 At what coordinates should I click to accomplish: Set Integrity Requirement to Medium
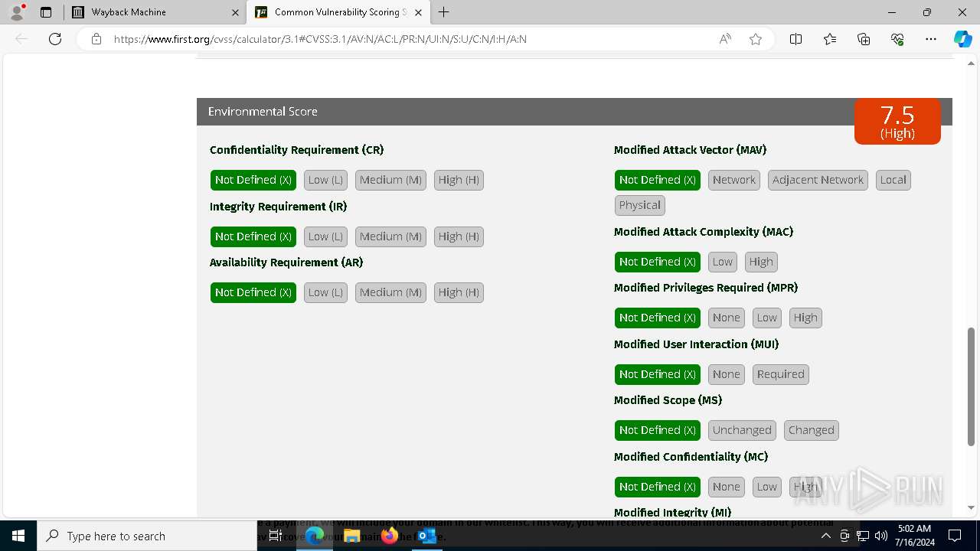[390, 236]
